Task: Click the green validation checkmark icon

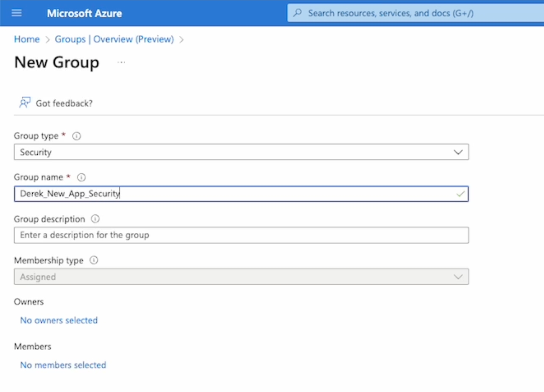Action: coord(460,194)
